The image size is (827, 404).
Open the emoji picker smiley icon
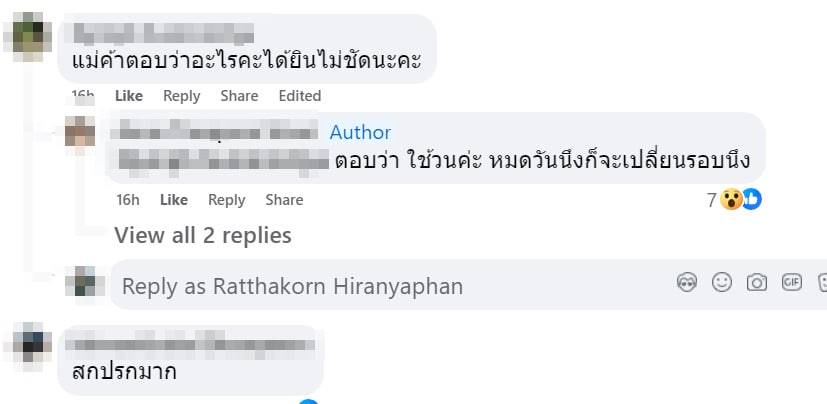722,283
